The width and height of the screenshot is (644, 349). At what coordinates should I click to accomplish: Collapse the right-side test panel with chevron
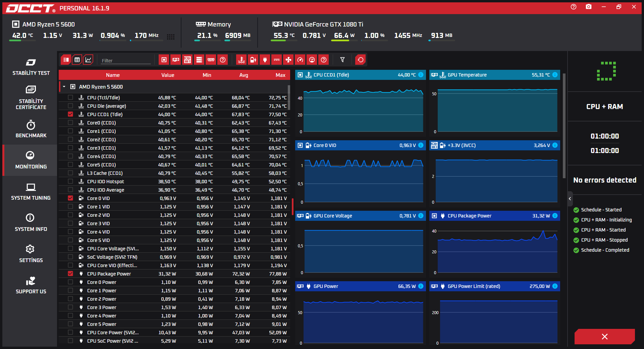570,199
